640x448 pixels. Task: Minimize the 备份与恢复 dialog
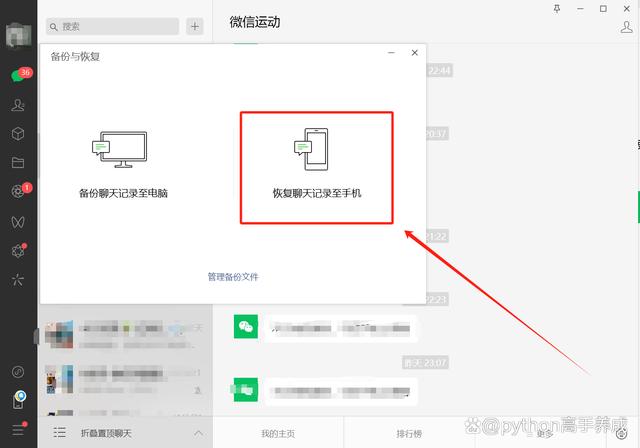click(x=391, y=53)
